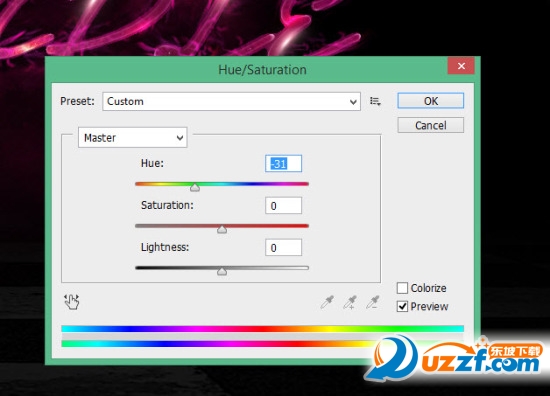Click the Preset label text
Viewport: 550px width, 396px height.
coord(78,101)
